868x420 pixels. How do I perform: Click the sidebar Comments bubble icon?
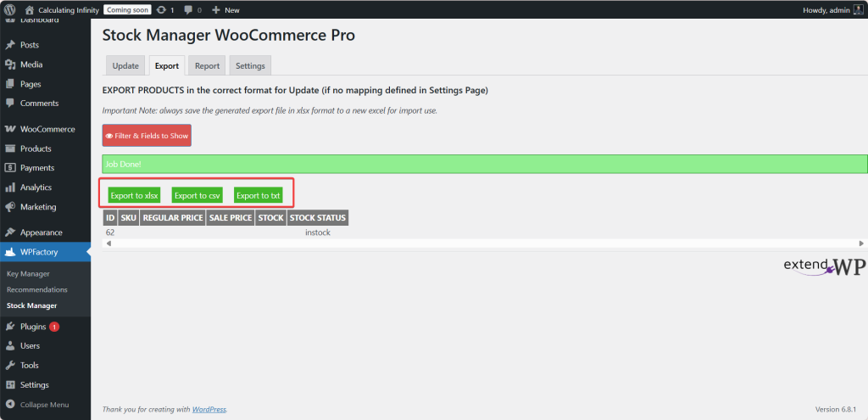10,103
